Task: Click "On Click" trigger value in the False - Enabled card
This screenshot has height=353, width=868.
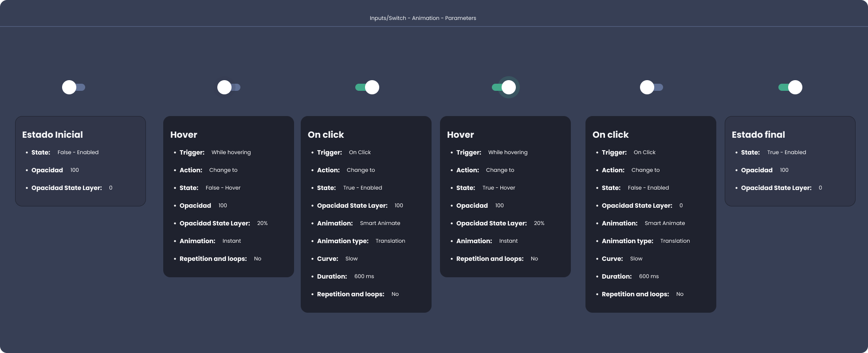Action: tap(644, 152)
